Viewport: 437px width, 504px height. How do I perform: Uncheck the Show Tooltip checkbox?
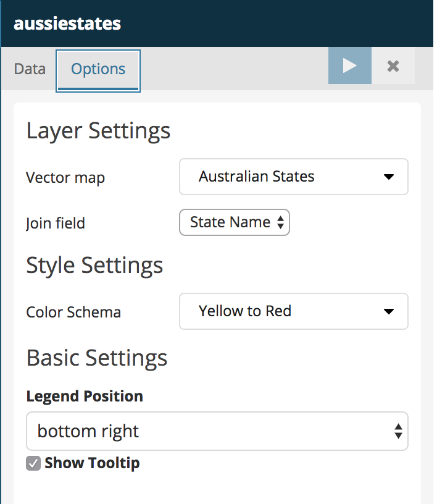pyautogui.click(x=33, y=463)
